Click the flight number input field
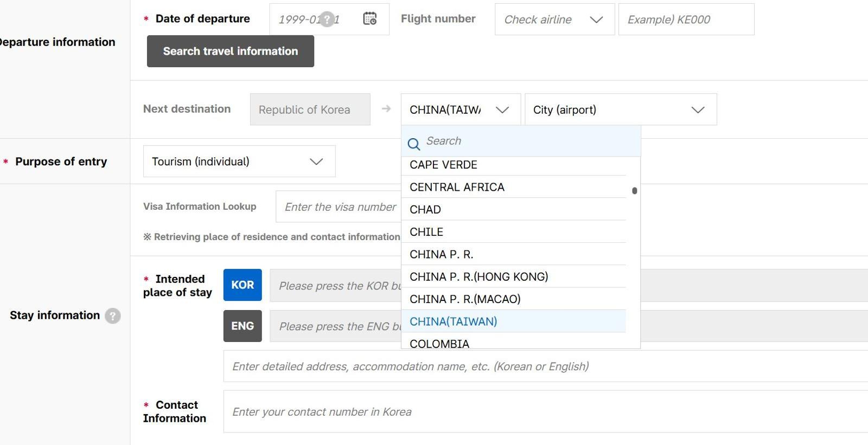This screenshot has width=868, height=445. point(686,20)
